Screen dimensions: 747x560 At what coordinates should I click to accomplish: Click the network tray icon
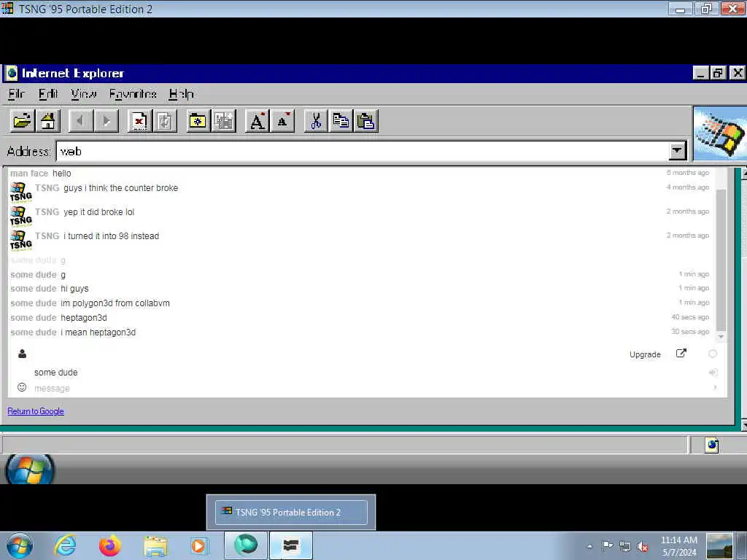625,547
